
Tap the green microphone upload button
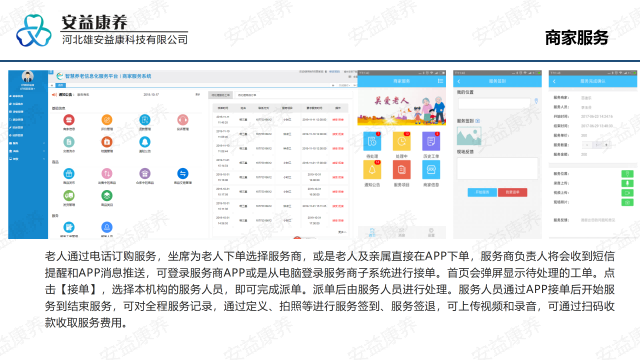point(627,183)
